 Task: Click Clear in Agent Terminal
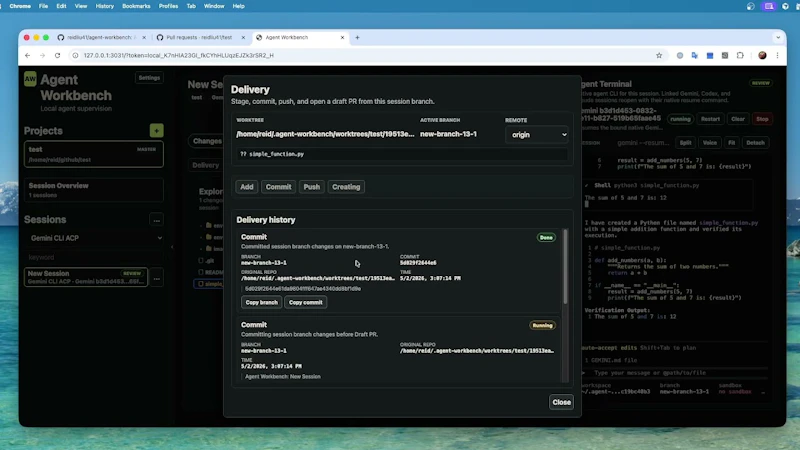[738, 119]
